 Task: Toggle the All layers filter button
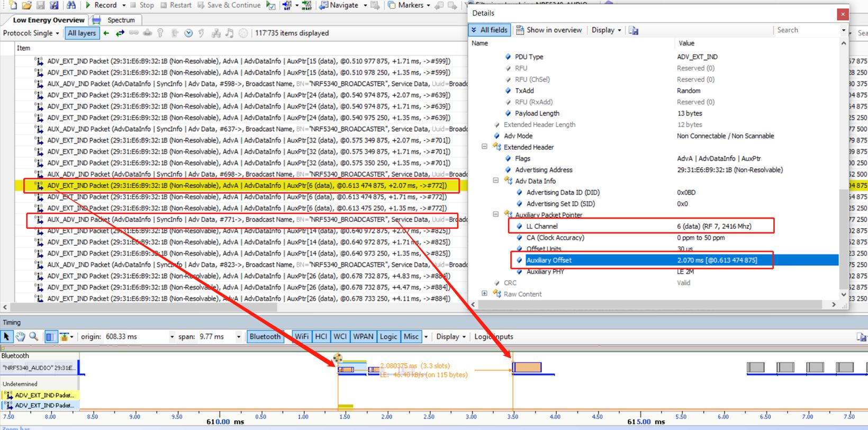[x=82, y=33]
